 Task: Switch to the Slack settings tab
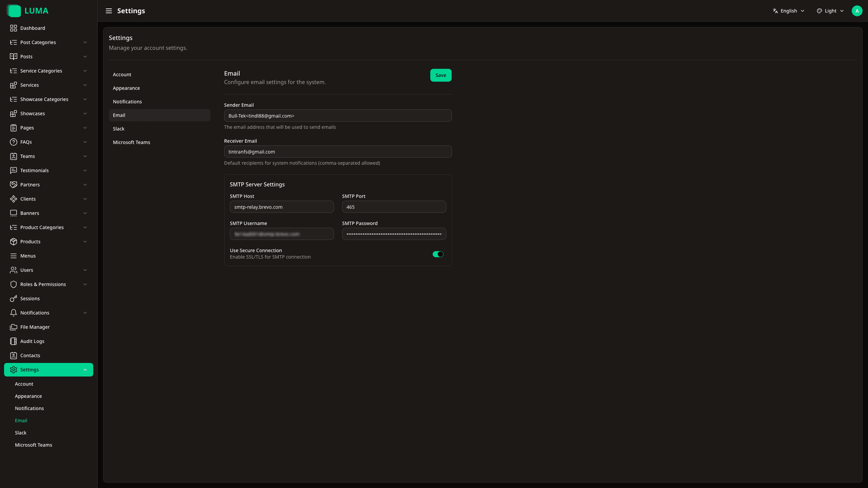pyautogui.click(x=159, y=129)
